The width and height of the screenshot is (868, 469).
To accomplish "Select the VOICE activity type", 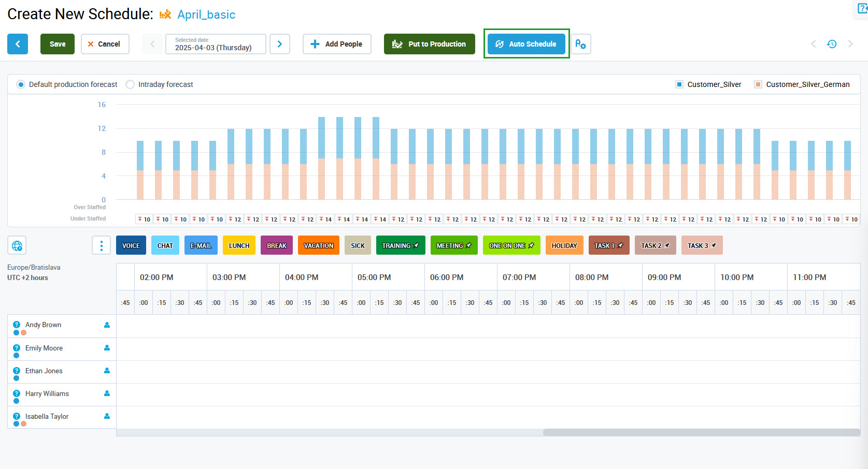I will (131, 245).
